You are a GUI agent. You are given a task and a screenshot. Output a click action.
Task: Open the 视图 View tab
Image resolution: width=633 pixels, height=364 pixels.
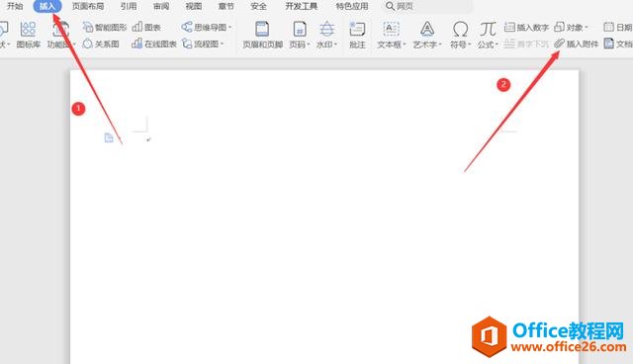[194, 6]
